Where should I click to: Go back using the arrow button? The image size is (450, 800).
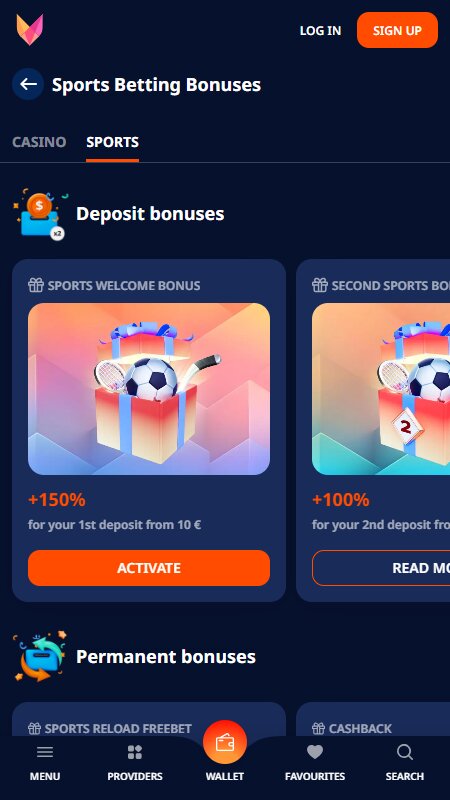(x=28, y=84)
